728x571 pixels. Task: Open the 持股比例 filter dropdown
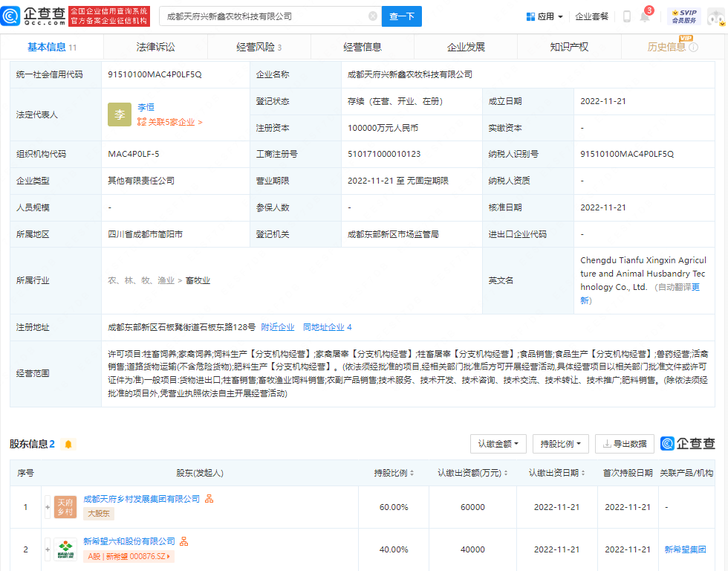coord(560,444)
